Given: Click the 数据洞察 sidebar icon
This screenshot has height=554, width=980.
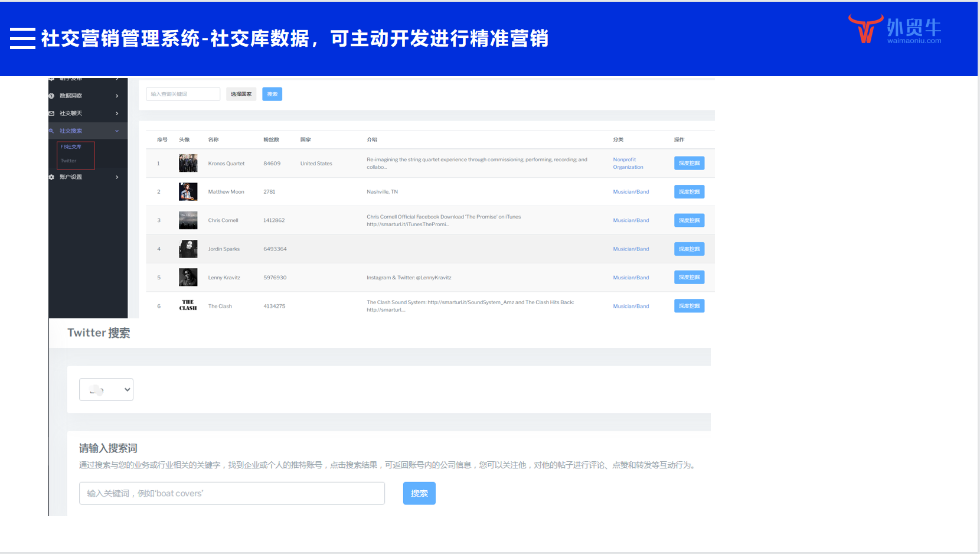Looking at the screenshot, I should click(x=51, y=96).
